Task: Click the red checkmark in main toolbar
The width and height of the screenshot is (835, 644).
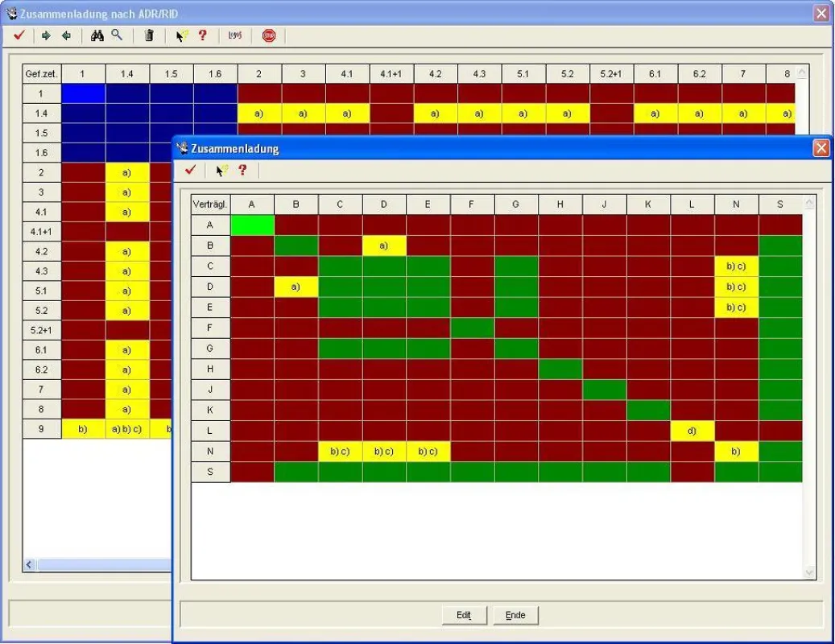Action: (19, 35)
